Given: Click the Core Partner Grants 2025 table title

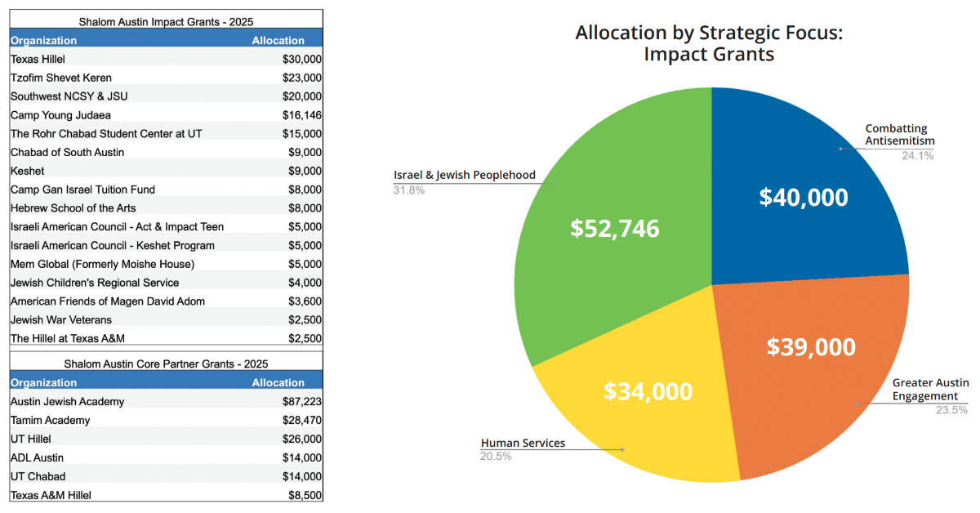Looking at the screenshot, I should (x=166, y=364).
